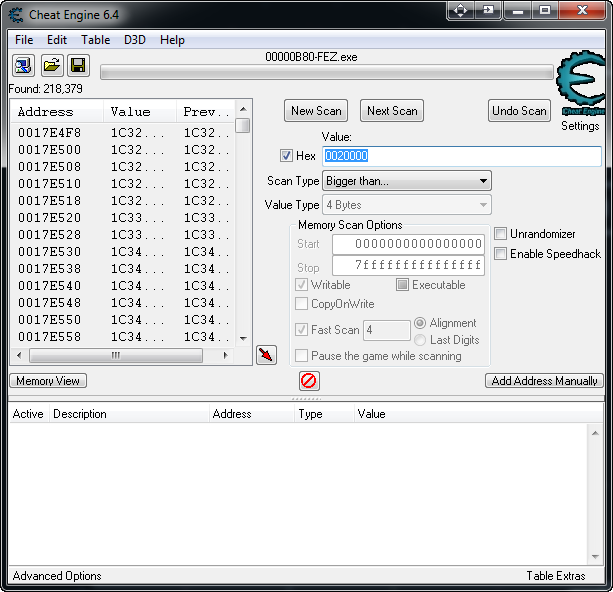Click the Stop address field
This screenshot has height=592, width=613.
(408, 266)
